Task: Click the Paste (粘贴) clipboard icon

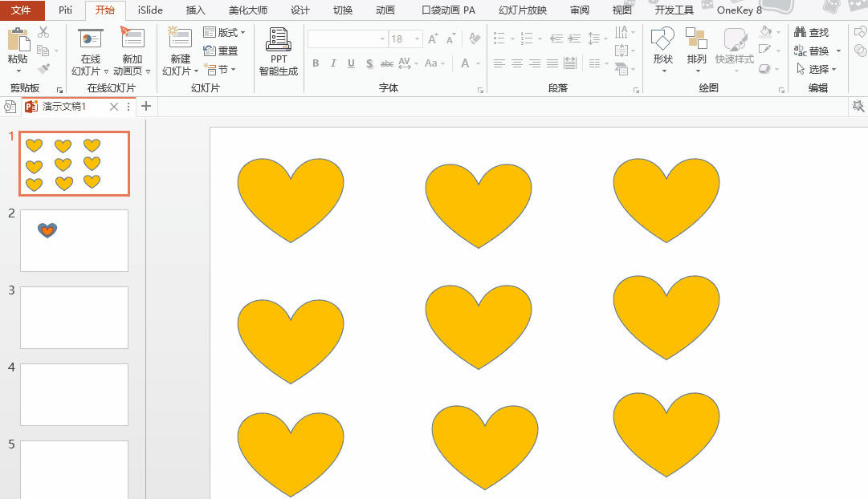Action: (x=17, y=39)
